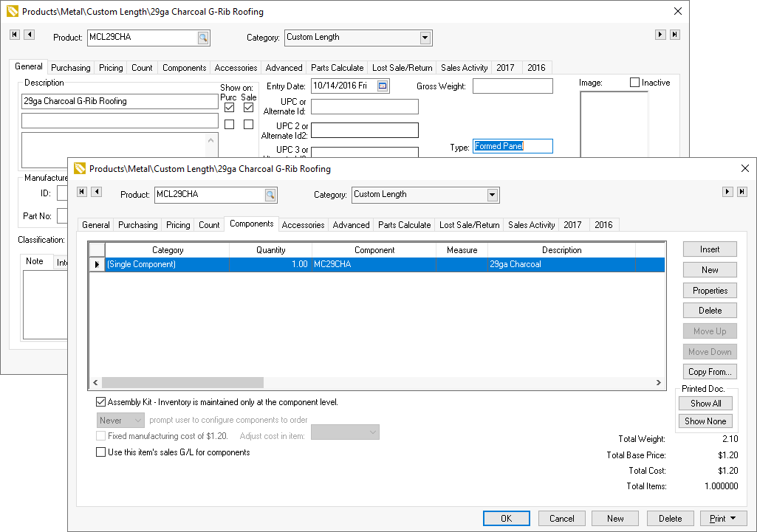Go to first record in front window
Screen dimensions: 757x532
pos(82,192)
